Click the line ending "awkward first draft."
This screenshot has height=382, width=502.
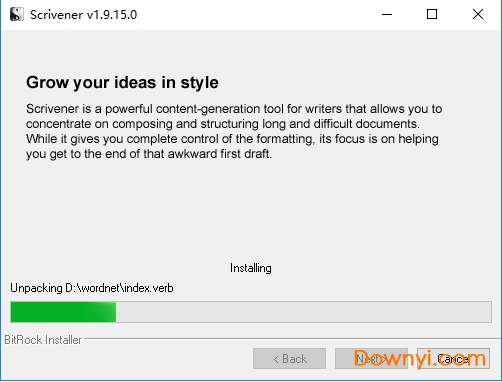tap(149, 154)
